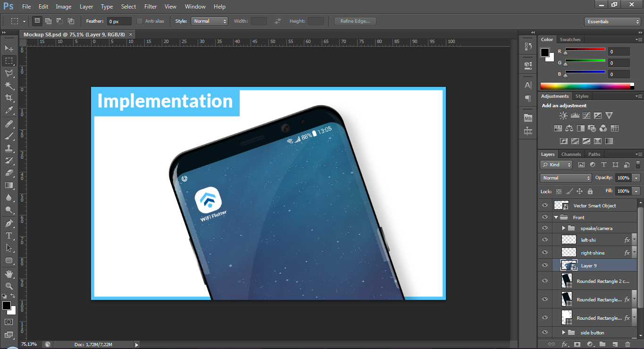This screenshot has height=349, width=644.
Task: Collapse the Front layer group
Action: point(556,218)
